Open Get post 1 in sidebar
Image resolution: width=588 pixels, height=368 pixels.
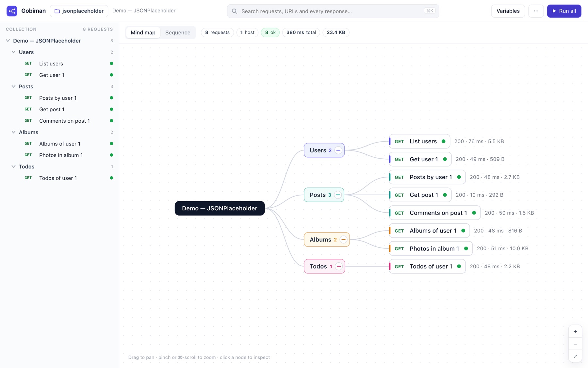(59, 109)
